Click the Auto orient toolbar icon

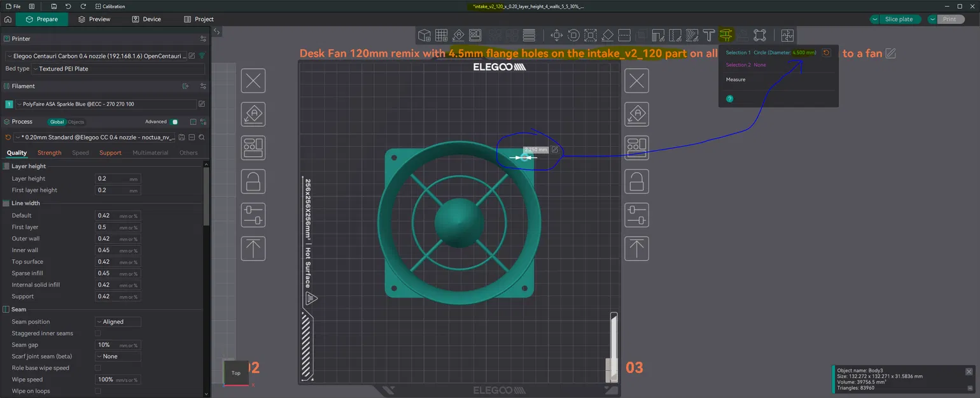(458, 35)
